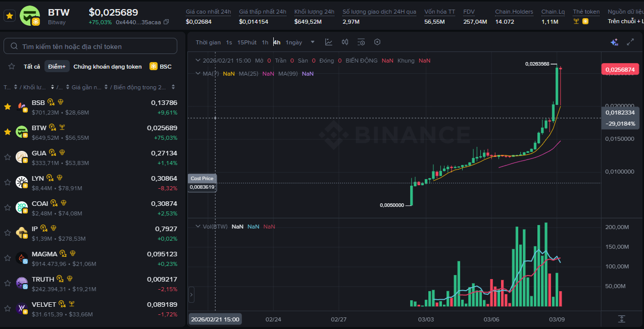
Task: Select the 4h chart interval
Action: pyautogui.click(x=277, y=42)
